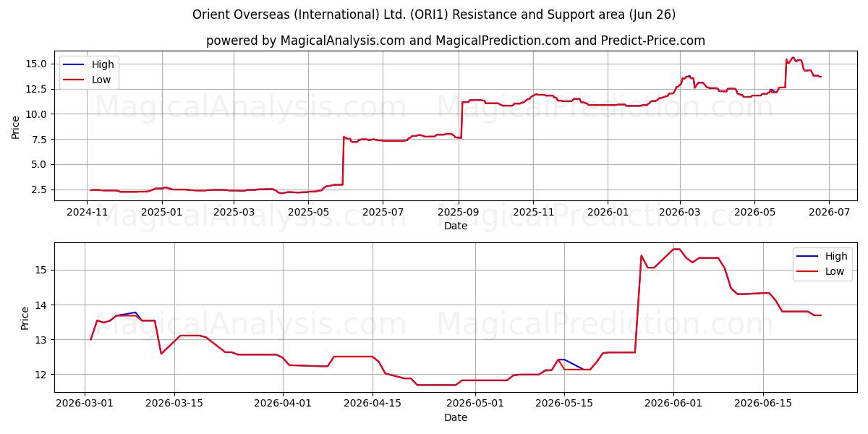
Task: Select the 2026-03-01 tick label
Action: point(85,403)
